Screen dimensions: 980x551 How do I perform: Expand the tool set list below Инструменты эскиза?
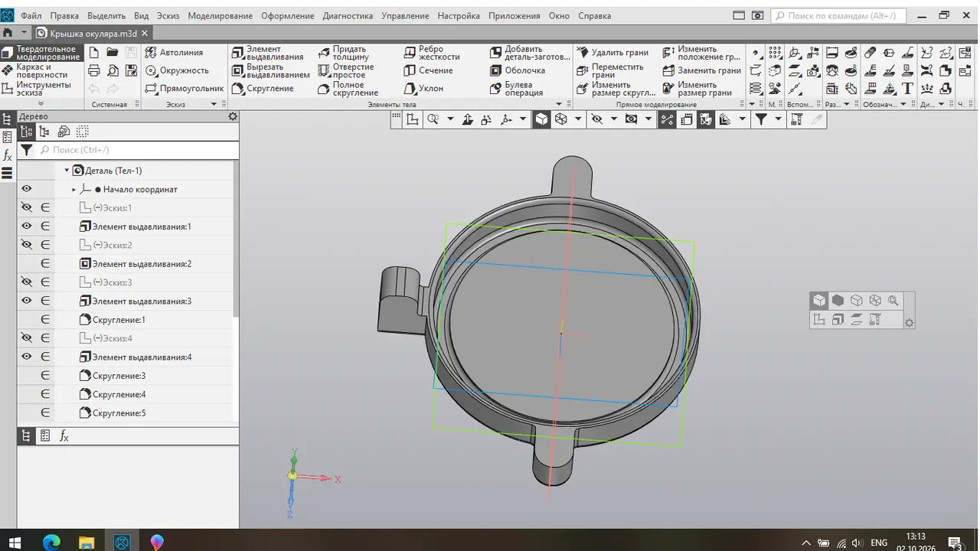41,103
